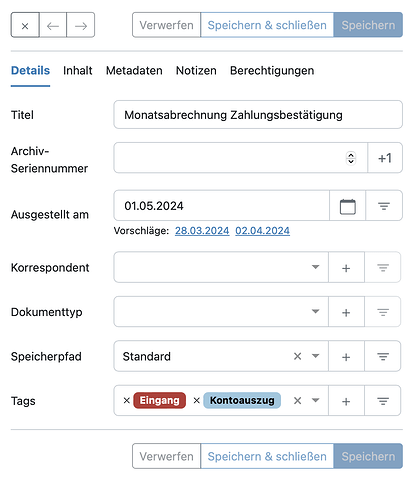Select suggested date 28.03.2024
This screenshot has height=500, width=416.
click(202, 231)
